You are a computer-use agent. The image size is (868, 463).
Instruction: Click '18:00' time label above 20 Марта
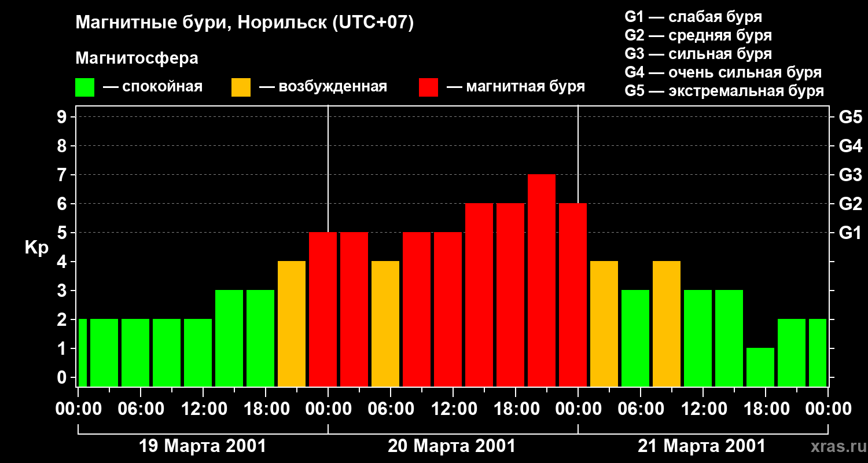pos(516,409)
